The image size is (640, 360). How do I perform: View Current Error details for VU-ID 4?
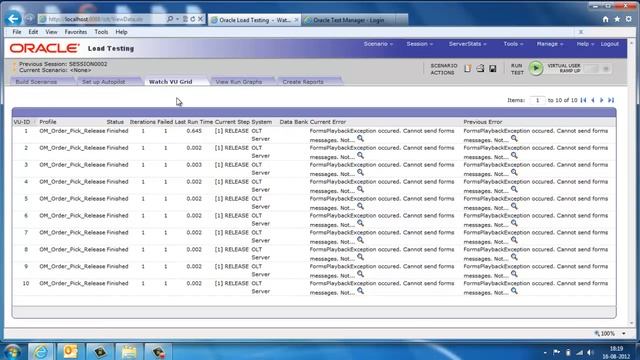tap(360, 189)
